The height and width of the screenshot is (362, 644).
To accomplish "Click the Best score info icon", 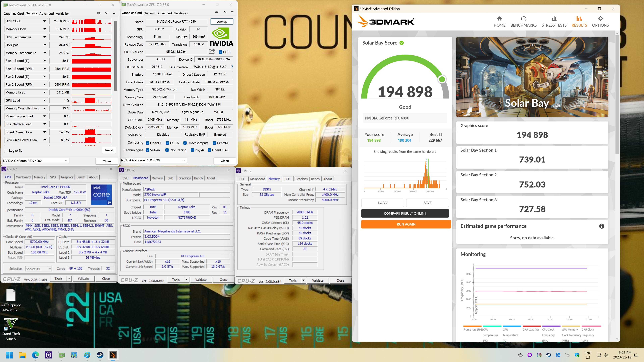I will (441, 134).
